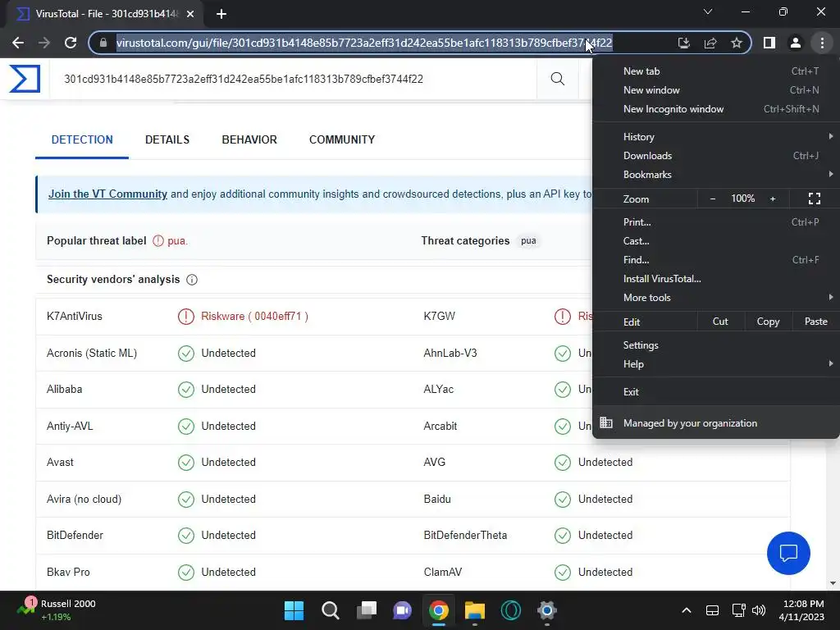Choose Print... from the menu

715,221
